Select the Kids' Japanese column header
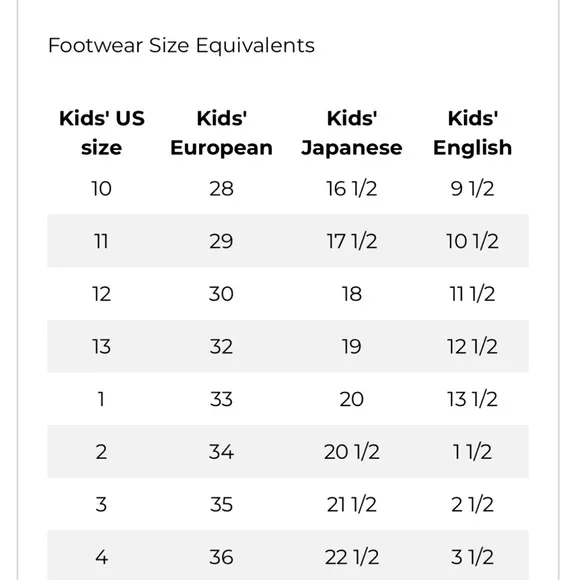The width and height of the screenshot is (580, 580). click(x=352, y=133)
